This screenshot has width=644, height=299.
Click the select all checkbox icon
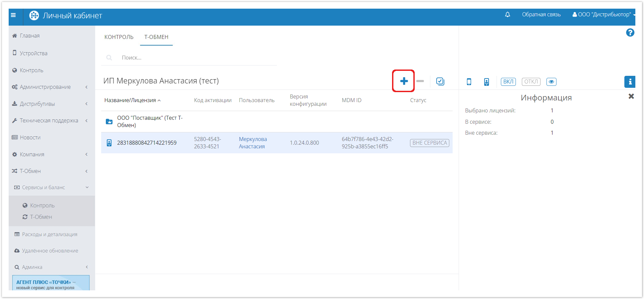440,81
